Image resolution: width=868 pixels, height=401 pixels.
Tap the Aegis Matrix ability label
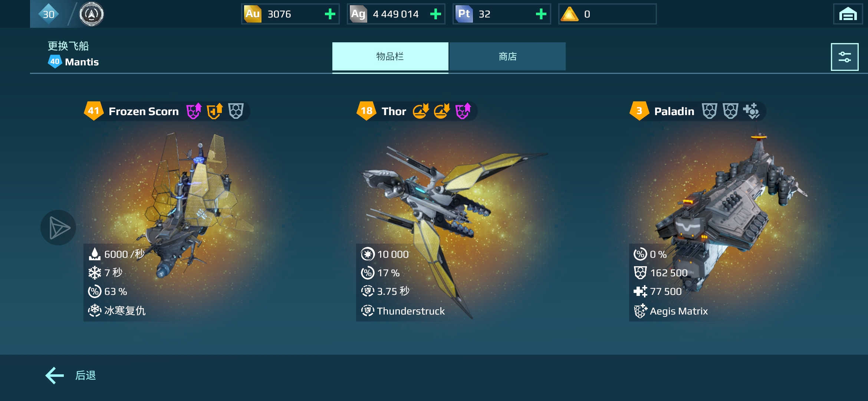click(x=678, y=311)
